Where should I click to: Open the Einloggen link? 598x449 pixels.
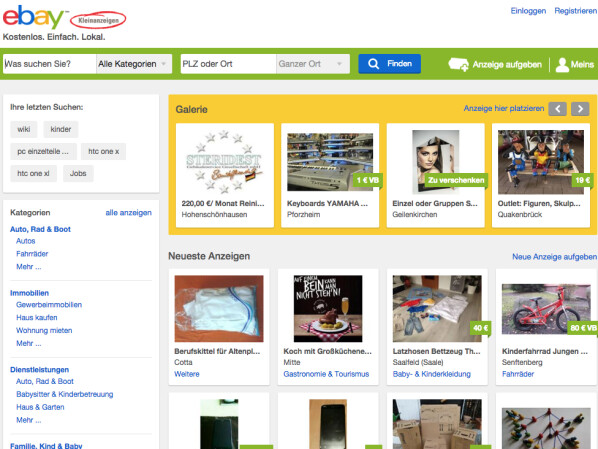click(x=528, y=11)
